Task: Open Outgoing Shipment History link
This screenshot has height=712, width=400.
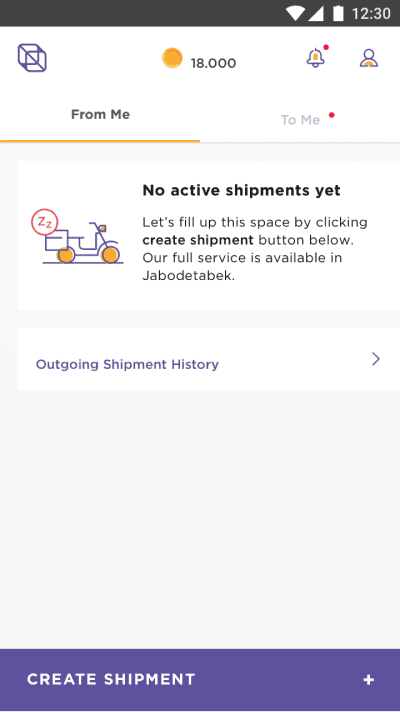Action: click(127, 364)
